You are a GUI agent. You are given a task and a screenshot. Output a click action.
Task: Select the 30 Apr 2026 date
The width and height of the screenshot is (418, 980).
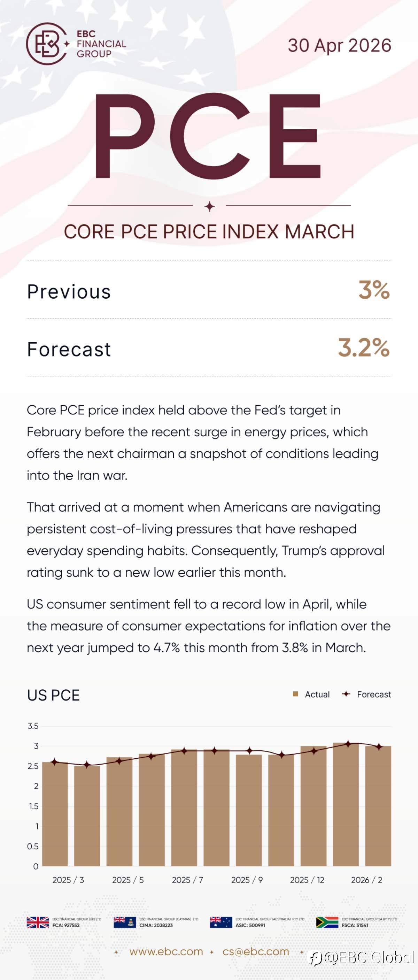coord(339,46)
